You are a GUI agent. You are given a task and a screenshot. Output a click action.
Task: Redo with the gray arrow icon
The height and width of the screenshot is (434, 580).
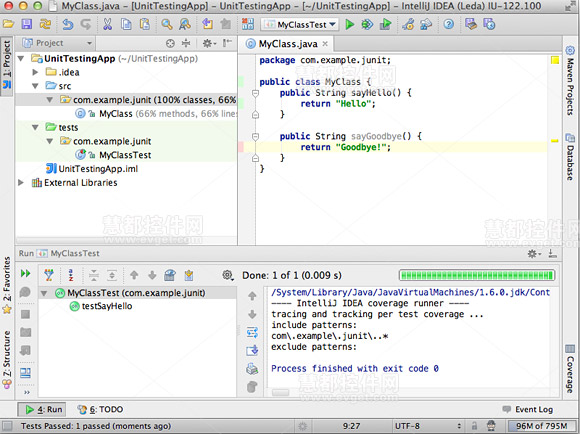click(86, 24)
